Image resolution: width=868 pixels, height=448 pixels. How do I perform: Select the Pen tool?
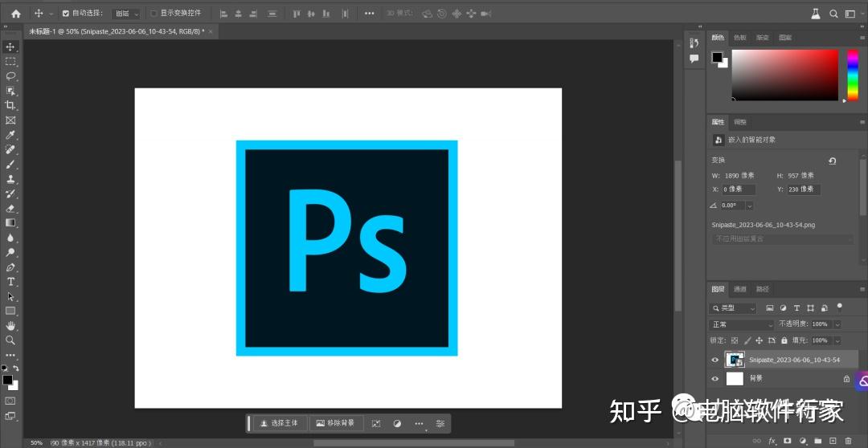10,267
